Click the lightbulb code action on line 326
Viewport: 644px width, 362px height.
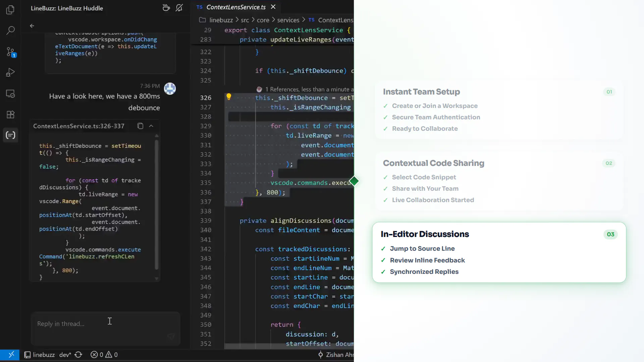(x=229, y=97)
